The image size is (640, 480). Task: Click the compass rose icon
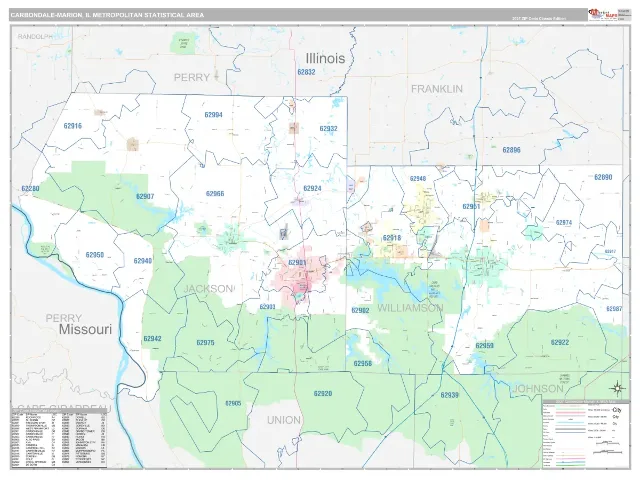pos(618,388)
